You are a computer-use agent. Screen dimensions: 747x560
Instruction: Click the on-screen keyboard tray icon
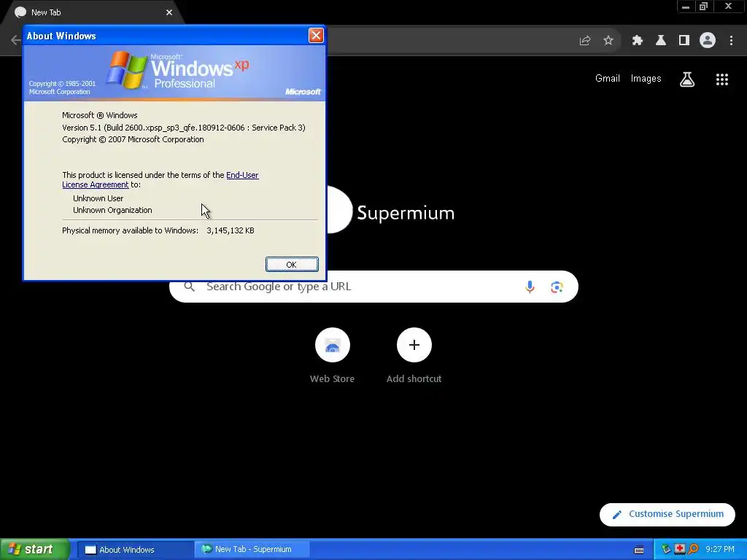(639, 550)
